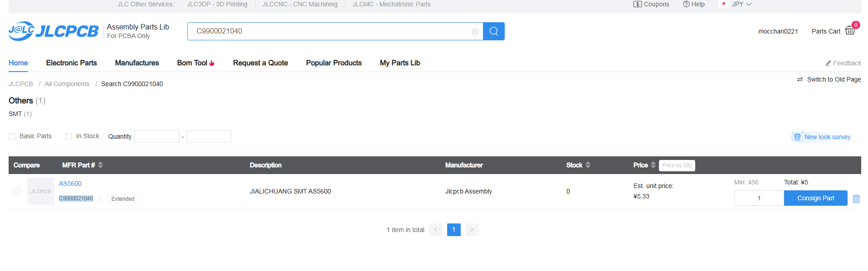Click the ¥5.33 unit price value
The width and height of the screenshot is (868, 271).
pyautogui.click(x=641, y=196)
